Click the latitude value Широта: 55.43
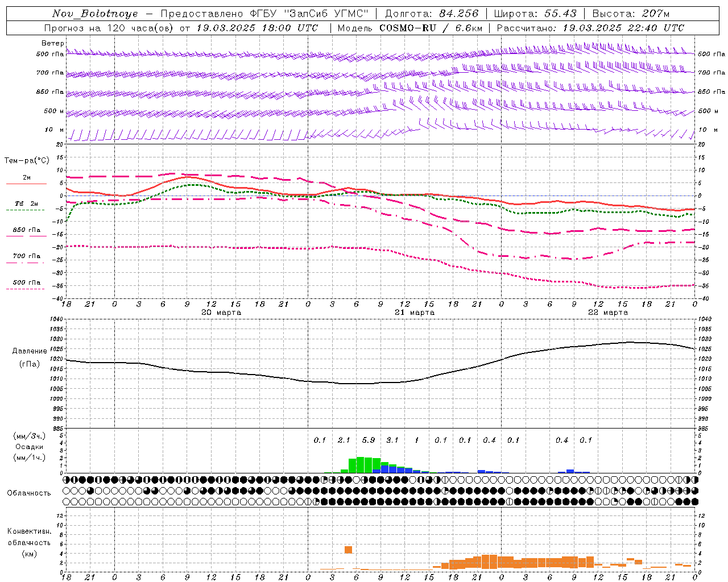Image resolution: width=728 pixels, height=582 pixels. point(535,14)
